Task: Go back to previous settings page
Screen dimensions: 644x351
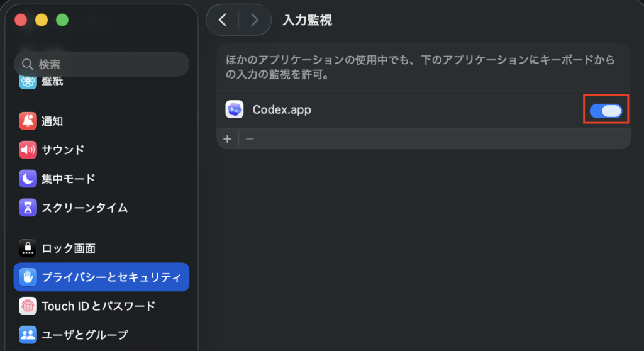Action: tap(223, 19)
